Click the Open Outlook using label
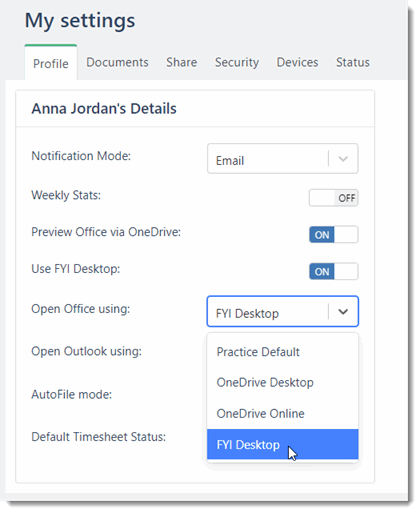Viewport: 420px width, 513px height. [86, 351]
